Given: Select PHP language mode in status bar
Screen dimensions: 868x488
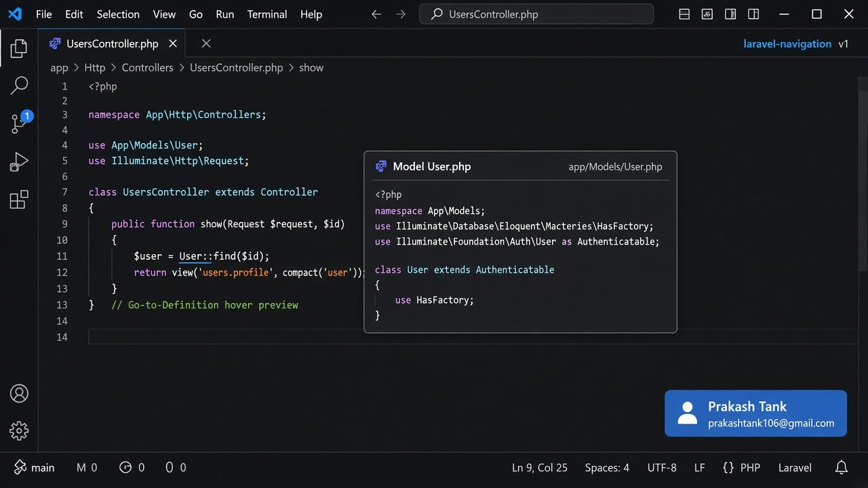Looking at the screenshot, I should 741,468.
